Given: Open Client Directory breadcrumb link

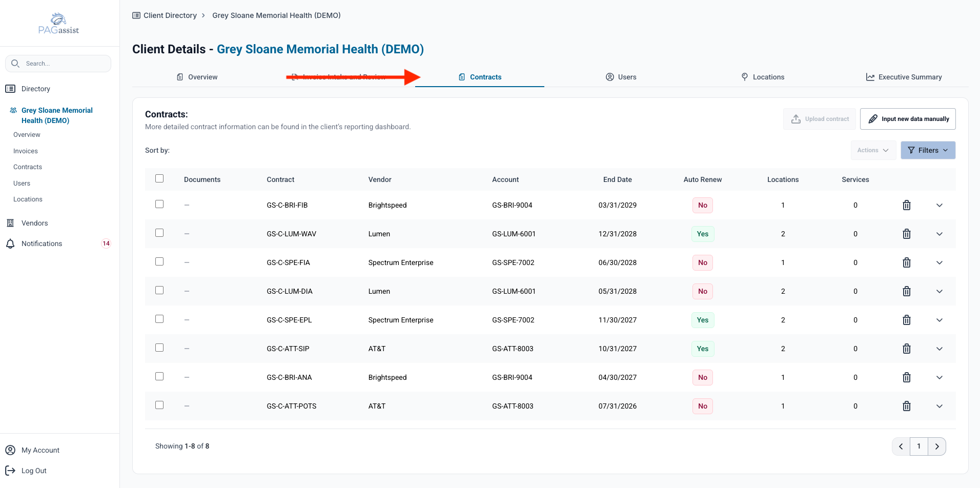Looking at the screenshot, I should [x=165, y=15].
